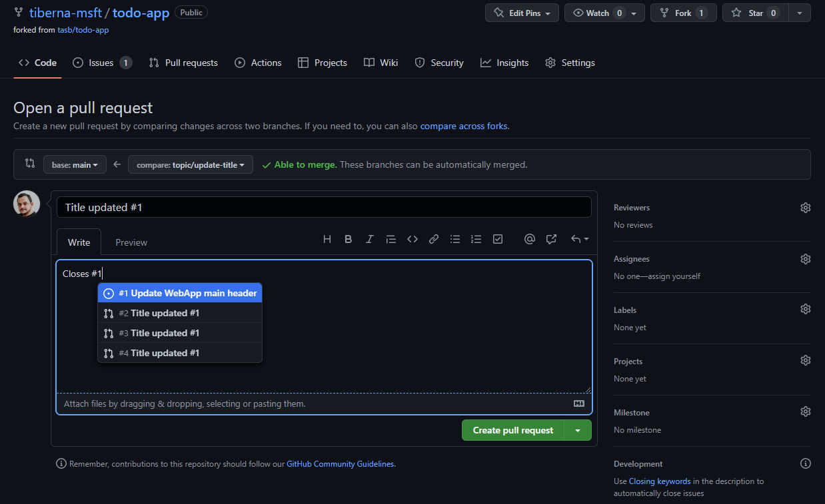Insert a bulleted list in the description
This screenshot has width=825, height=504.
454,238
